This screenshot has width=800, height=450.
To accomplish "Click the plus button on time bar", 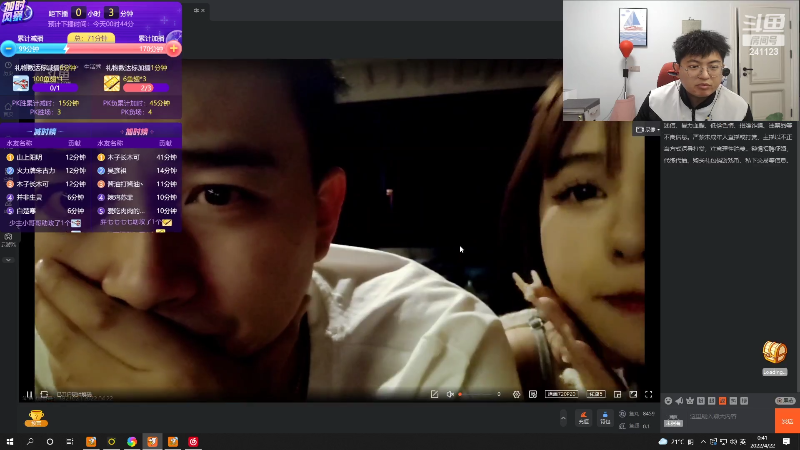I will coord(173,48).
